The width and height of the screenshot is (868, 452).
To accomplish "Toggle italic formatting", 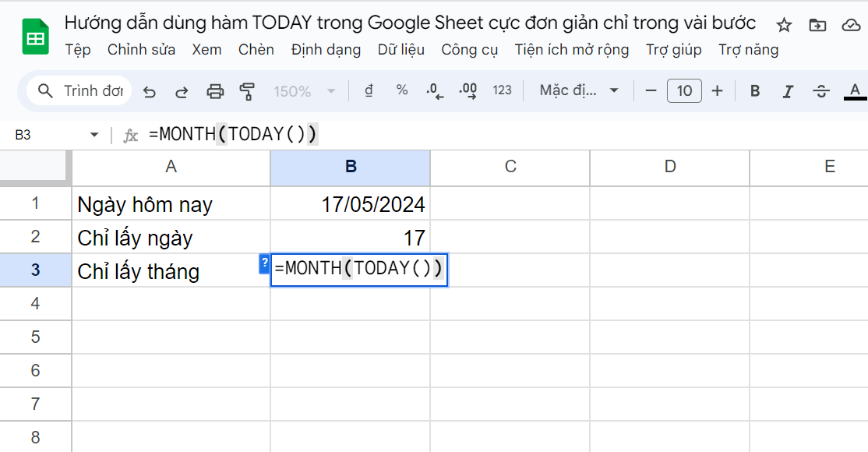I will coord(788,90).
